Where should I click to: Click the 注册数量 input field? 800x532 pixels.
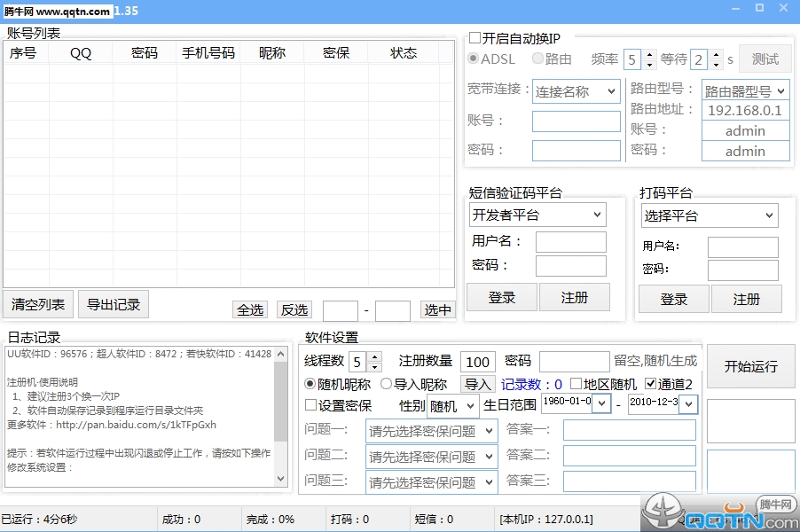click(x=477, y=361)
